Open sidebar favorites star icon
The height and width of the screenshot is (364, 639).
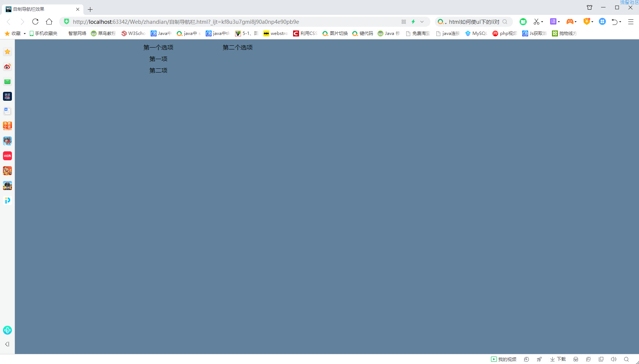tap(7, 52)
